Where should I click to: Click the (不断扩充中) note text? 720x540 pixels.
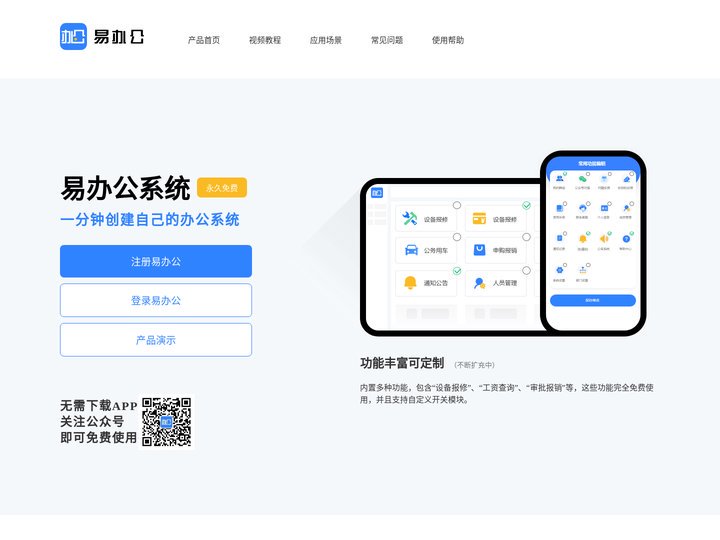pyautogui.click(x=474, y=365)
